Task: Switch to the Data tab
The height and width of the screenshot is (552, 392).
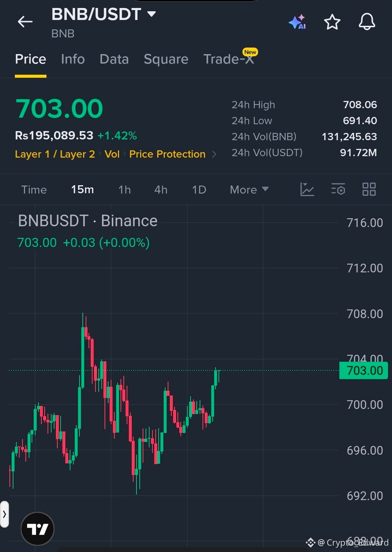Action: pos(114,59)
